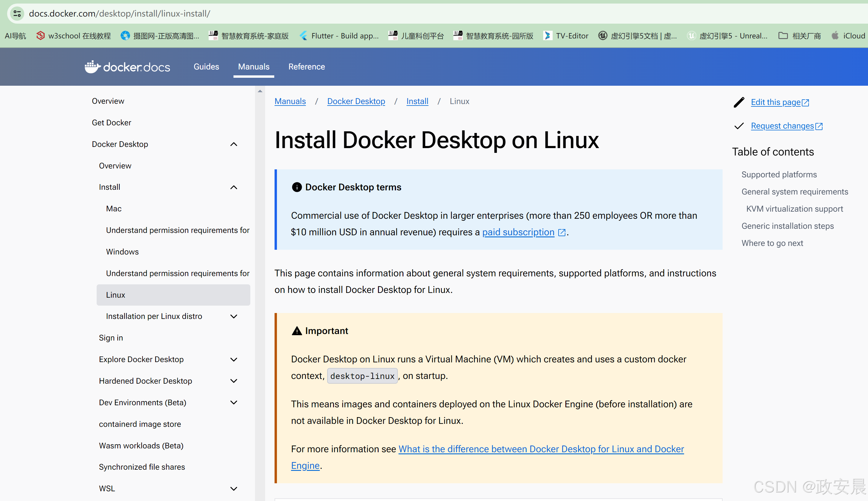Screen dimensions: 868x501
Task: Expand Explore Docker Desktop section
Action: [x=233, y=359]
